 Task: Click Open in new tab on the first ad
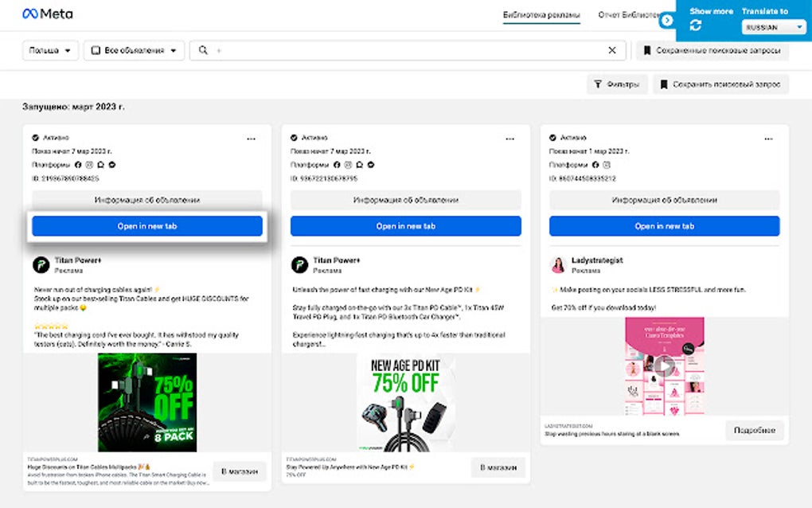tap(146, 226)
